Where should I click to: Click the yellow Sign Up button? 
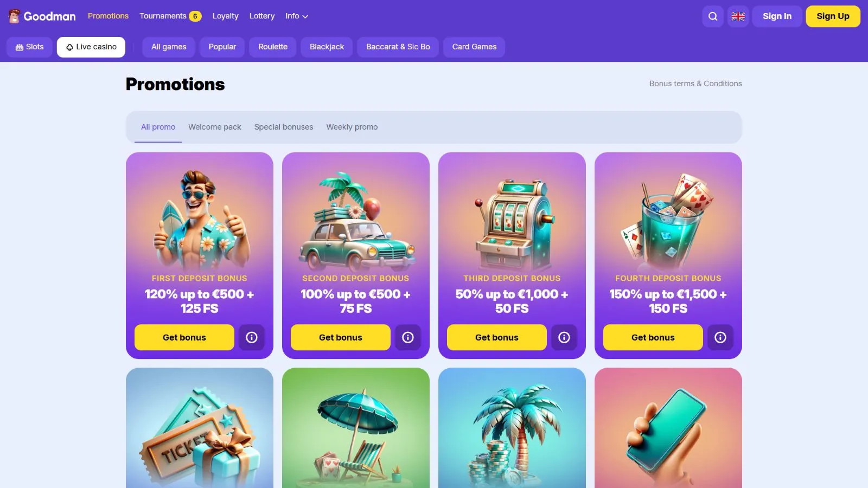tap(833, 16)
